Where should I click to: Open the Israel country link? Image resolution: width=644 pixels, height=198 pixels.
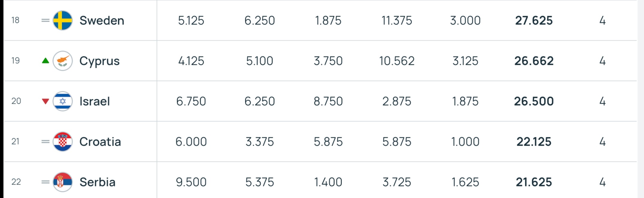95,101
